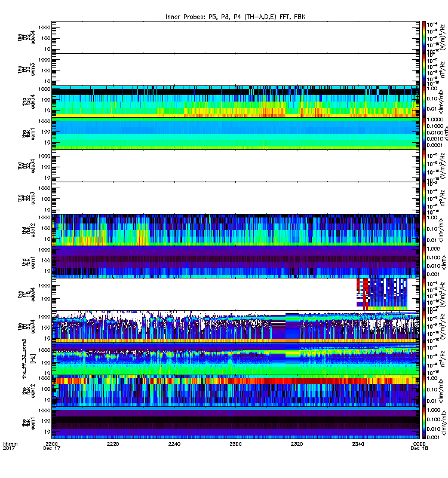Click the empty tha fff 32 scm3 panel
The height and width of the screenshot is (478, 448).
pos(235,69)
